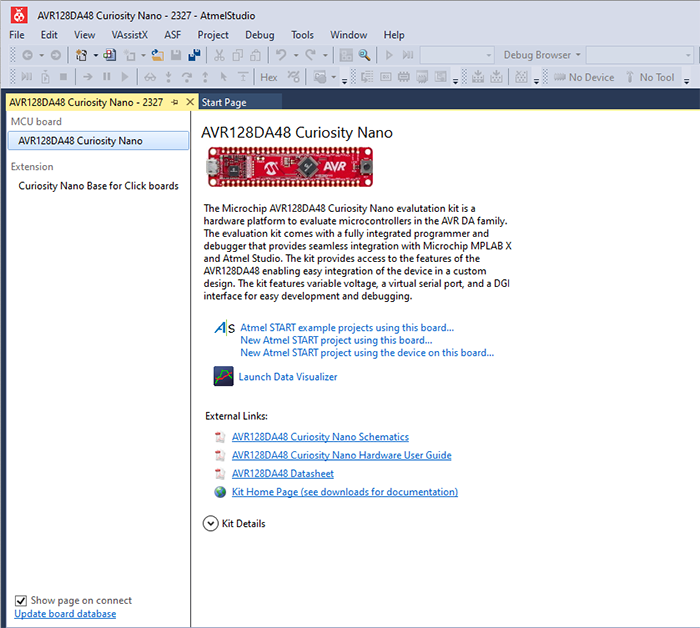Viewport: 700px width, 628px height.
Task: Toggle Show page on connect checkbox
Action: [21, 600]
